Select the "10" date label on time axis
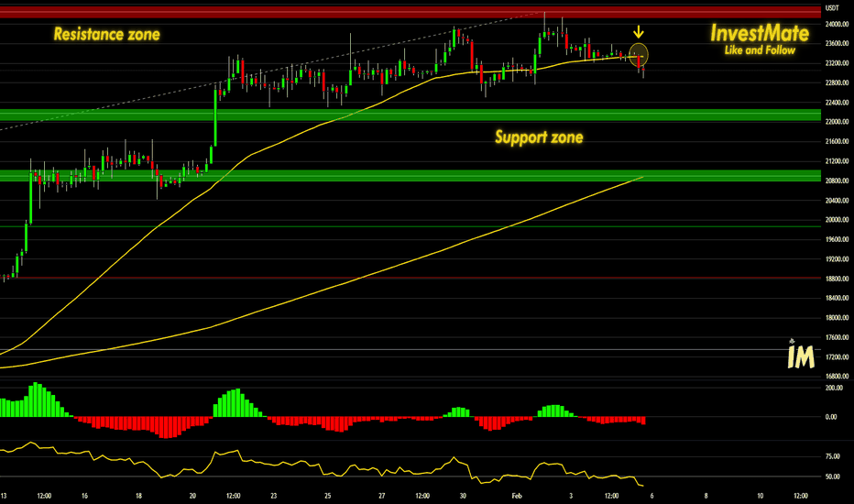Image resolution: width=854 pixels, height=504 pixels. tap(761, 496)
